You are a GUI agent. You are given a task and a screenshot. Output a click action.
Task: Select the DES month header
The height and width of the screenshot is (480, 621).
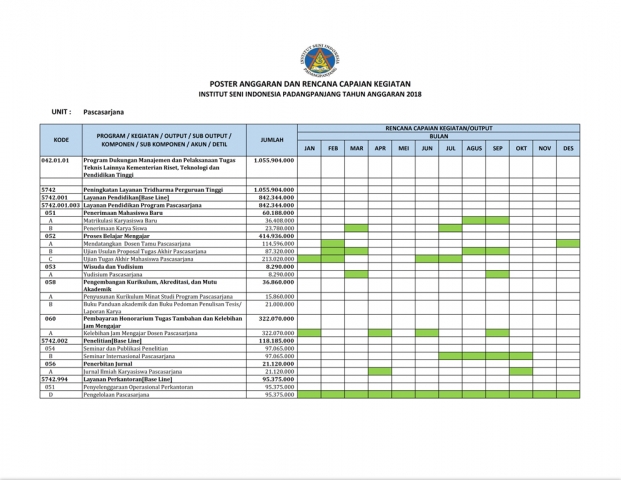[568, 148]
